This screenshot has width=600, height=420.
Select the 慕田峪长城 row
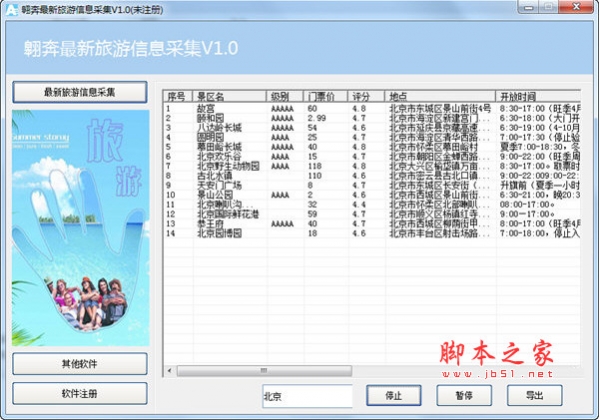point(372,147)
